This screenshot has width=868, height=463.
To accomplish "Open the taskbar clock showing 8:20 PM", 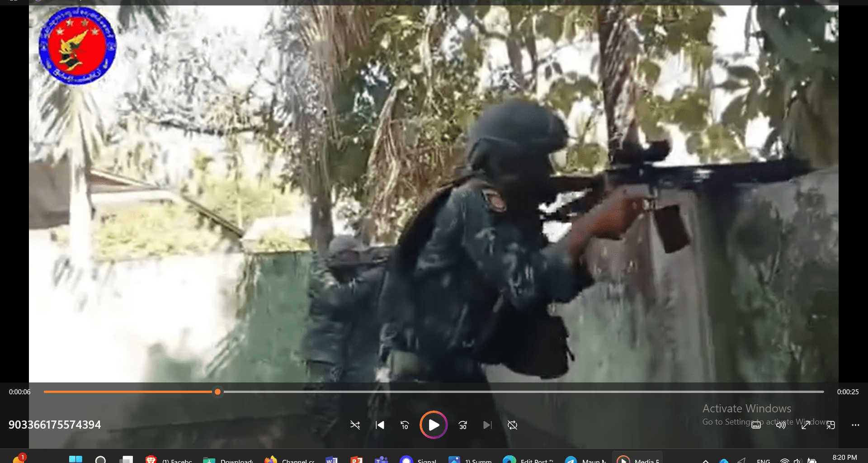I will click(x=844, y=458).
